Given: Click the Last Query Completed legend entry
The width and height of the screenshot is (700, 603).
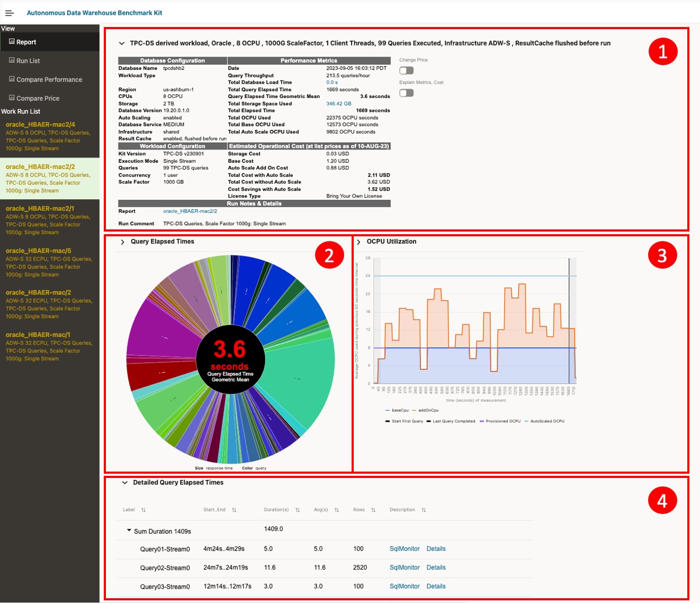Looking at the screenshot, I should pyautogui.click(x=451, y=421).
